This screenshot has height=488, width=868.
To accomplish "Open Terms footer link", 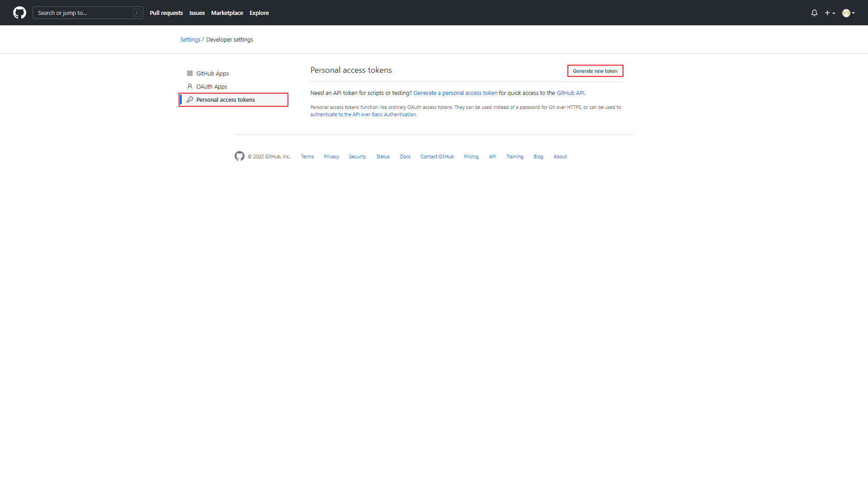I will click(307, 156).
